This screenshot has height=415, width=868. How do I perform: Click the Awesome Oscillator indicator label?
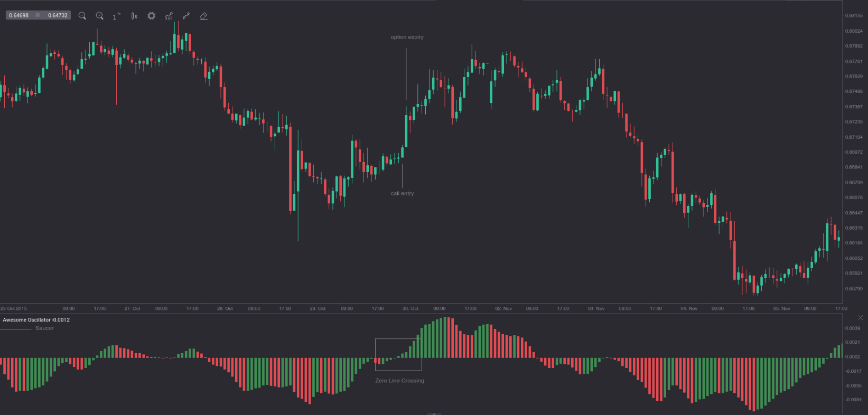(36, 320)
